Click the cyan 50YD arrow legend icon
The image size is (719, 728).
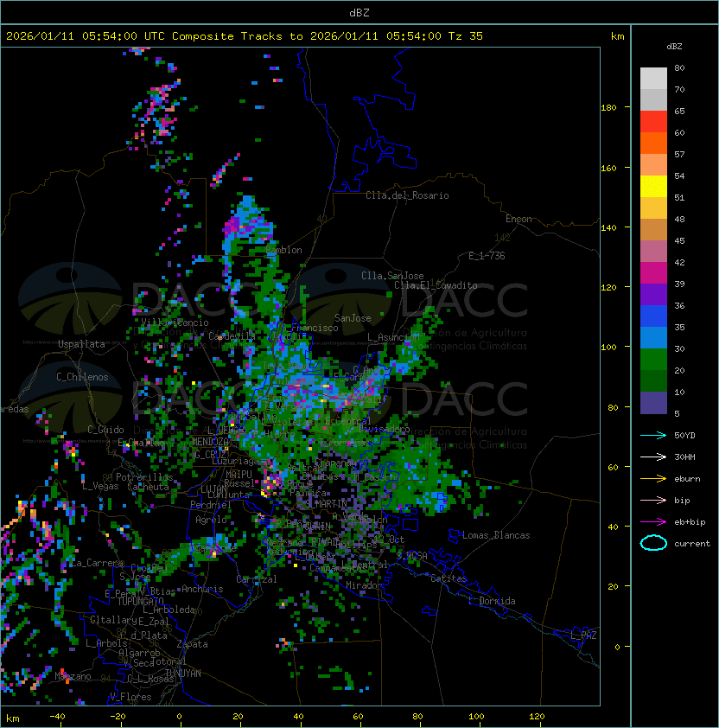click(653, 435)
